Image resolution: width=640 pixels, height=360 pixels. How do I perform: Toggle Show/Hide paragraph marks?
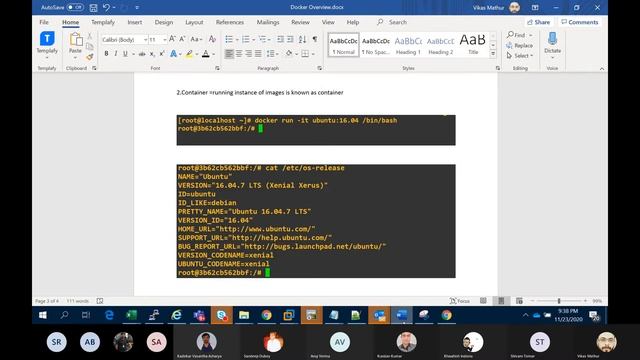315,39
